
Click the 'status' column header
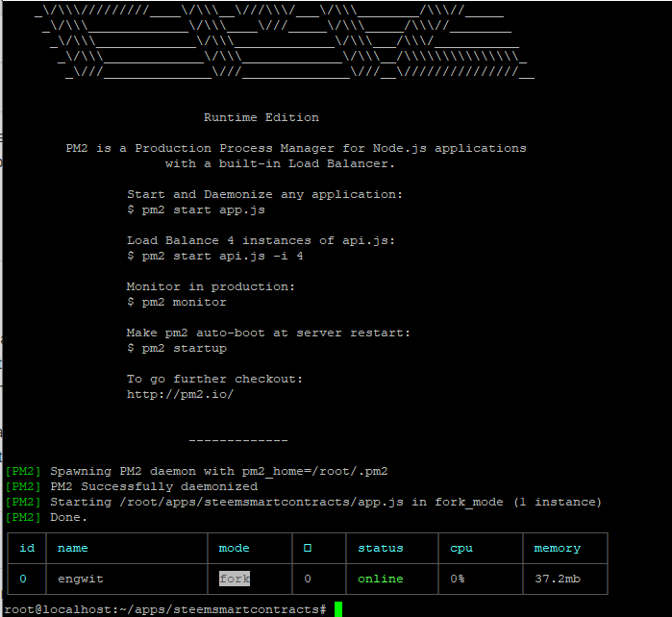(381, 548)
